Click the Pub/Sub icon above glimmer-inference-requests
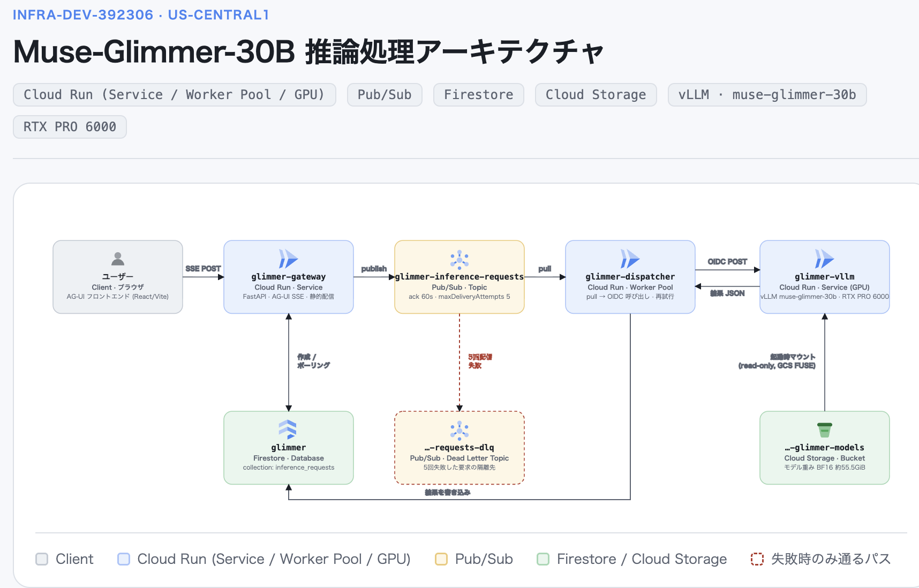The image size is (919, 588). [460, 259]
